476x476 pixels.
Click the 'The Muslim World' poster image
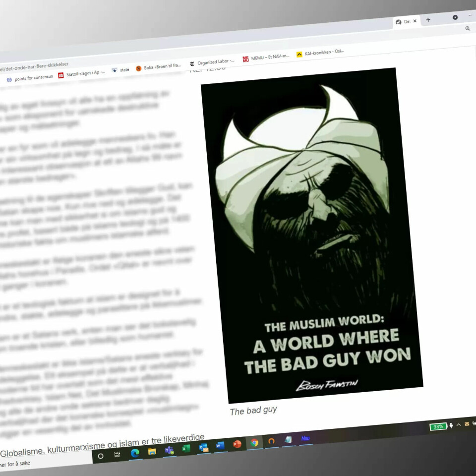tap(312, 235)
